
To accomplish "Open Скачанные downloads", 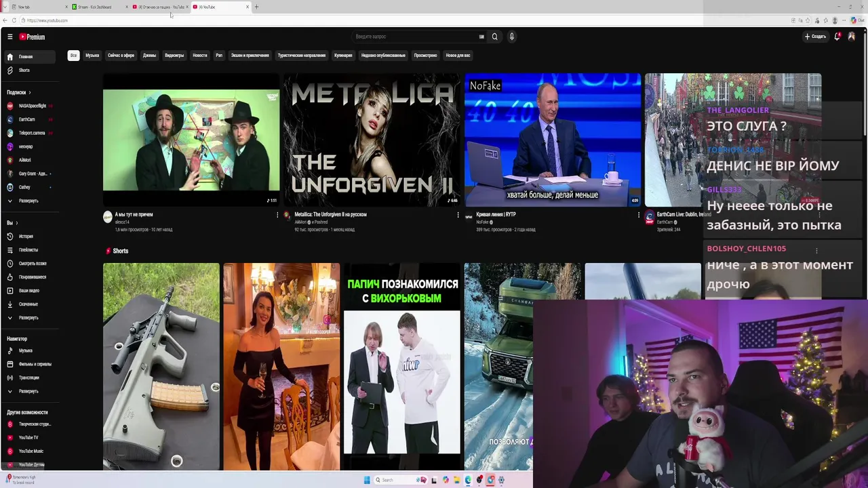I will (x=28, y=304).
